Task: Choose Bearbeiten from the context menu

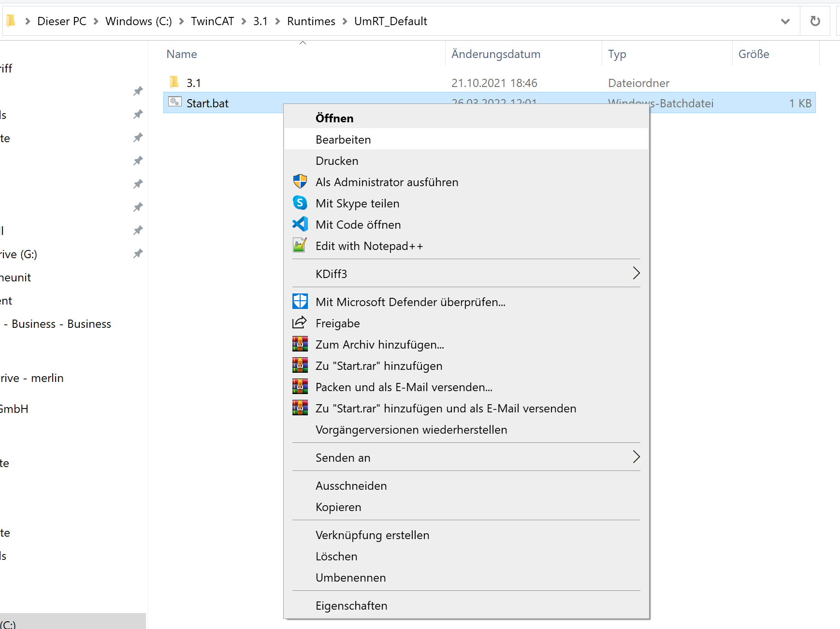Action: point(466,139)
